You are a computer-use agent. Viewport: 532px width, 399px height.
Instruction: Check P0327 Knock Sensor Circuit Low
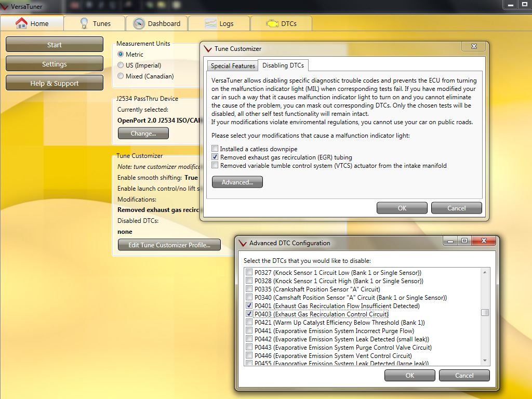249,272
